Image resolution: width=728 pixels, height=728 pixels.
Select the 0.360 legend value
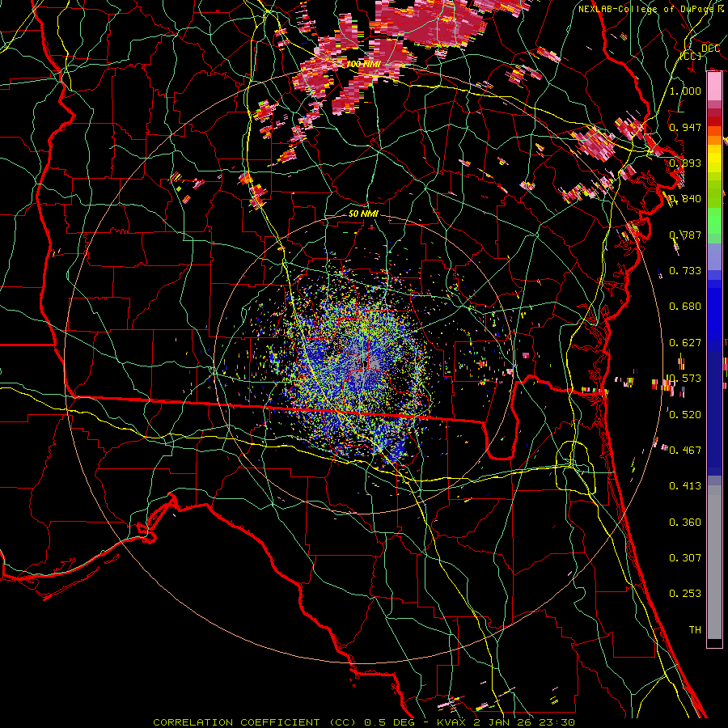(x=685, y=523)
